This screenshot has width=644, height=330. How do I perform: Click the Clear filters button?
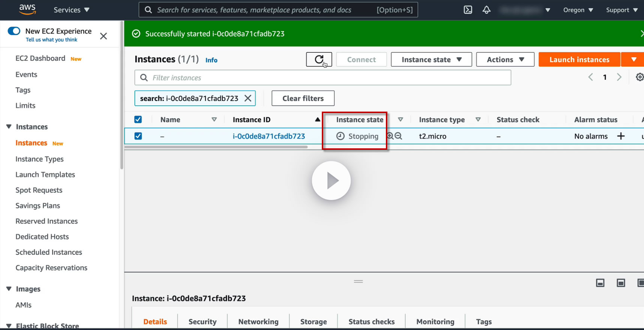point(303,98)
